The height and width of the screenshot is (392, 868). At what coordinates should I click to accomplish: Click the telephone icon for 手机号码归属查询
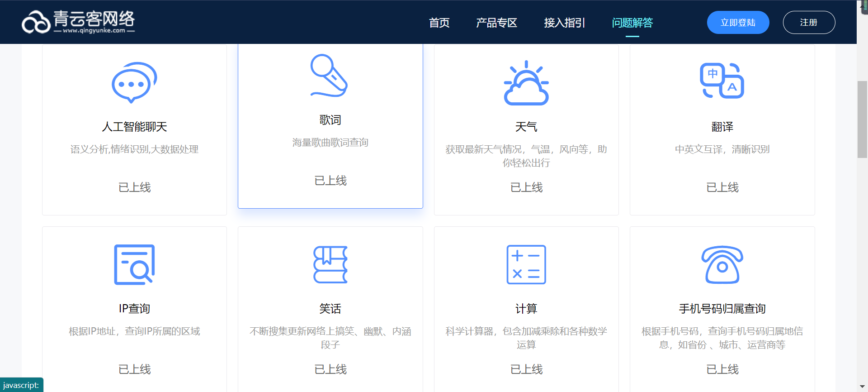pos(722,265)
